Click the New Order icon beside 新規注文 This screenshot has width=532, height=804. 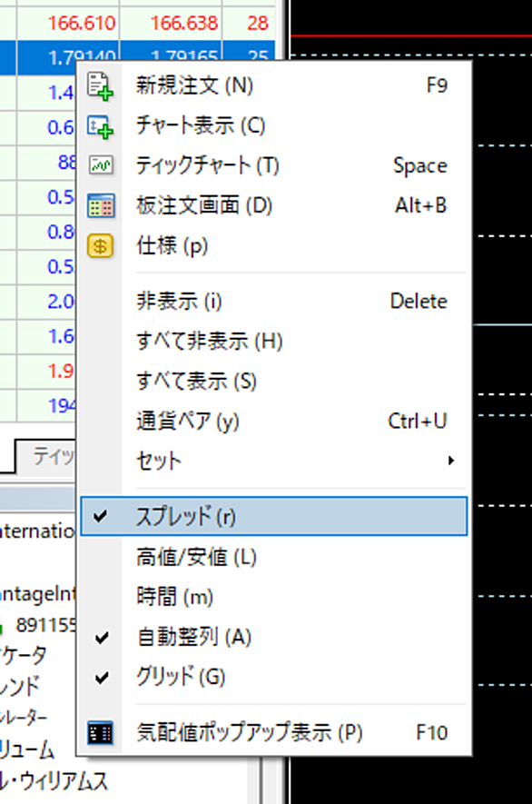pyautogui.click(x=100, y=86)
